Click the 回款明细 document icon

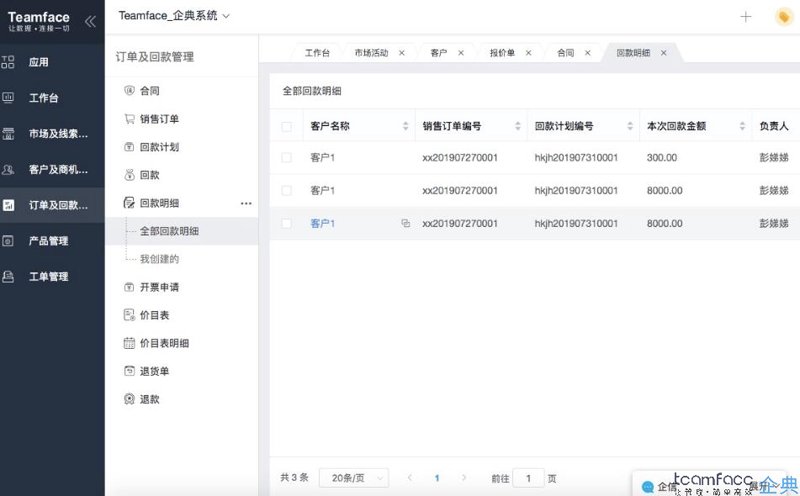click(x=129, y=203)
